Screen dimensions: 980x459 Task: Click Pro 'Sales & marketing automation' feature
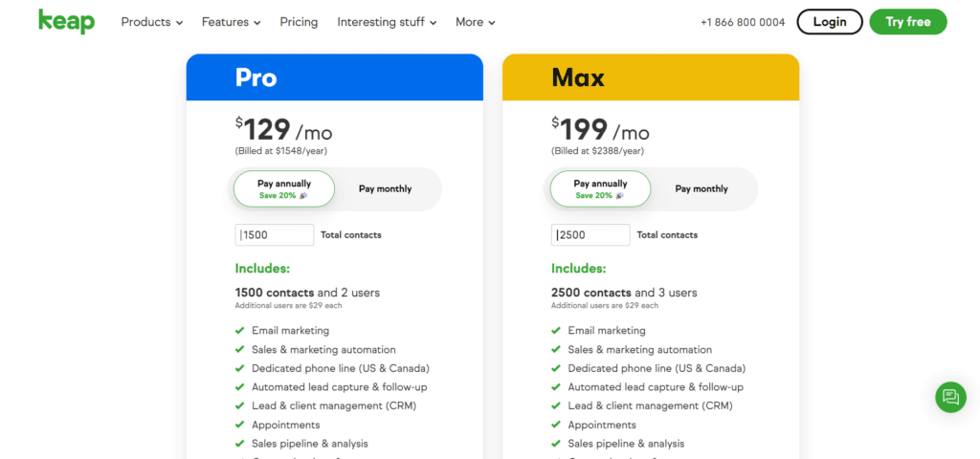(x=323, y=350)
